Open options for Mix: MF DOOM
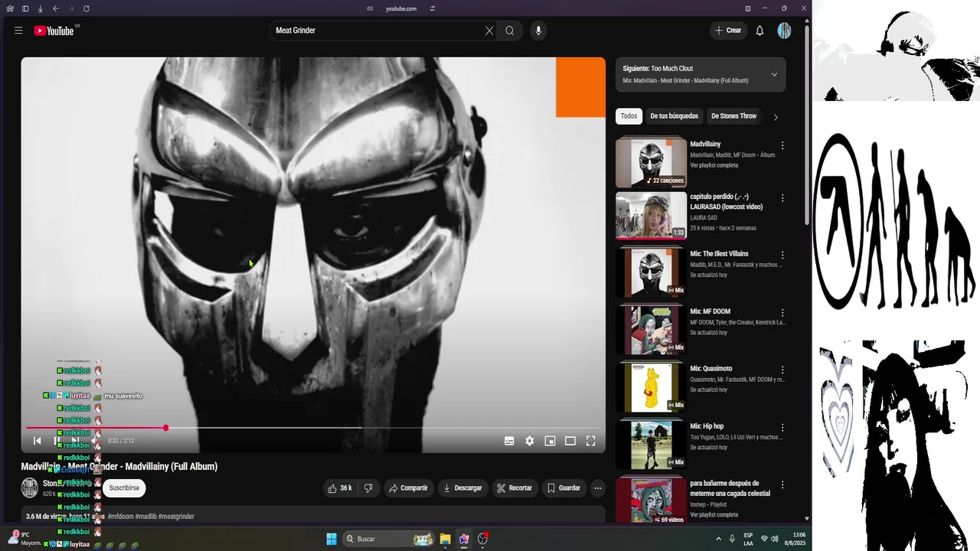980x551 pixels. pyautogui.click(x=782, y=313)
